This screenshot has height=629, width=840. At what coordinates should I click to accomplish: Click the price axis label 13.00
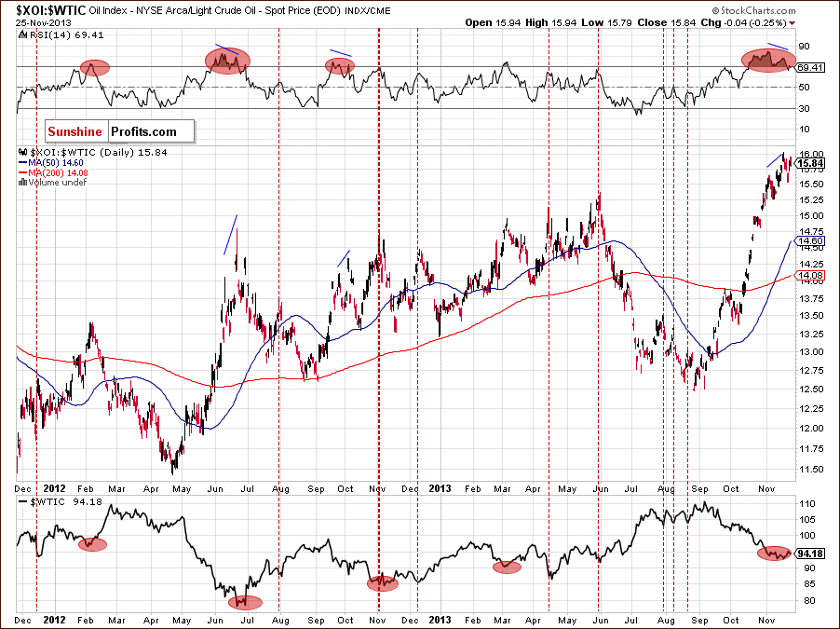tap(810, 351)
